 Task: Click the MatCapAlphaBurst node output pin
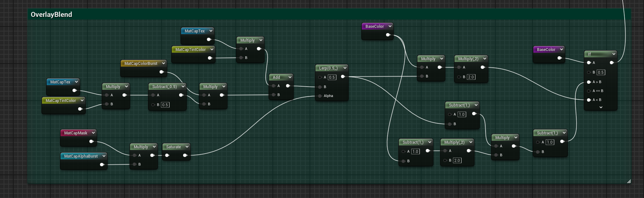[102, 165]
